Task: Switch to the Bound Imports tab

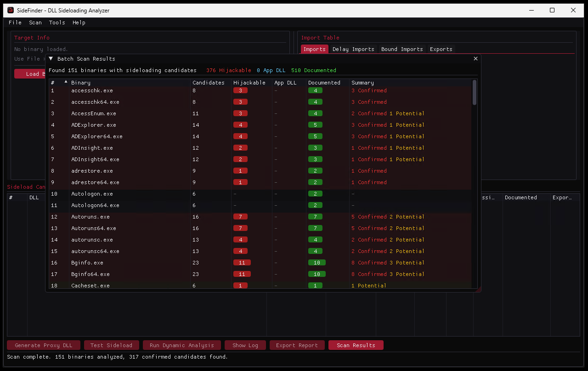Action: [402, 49]
